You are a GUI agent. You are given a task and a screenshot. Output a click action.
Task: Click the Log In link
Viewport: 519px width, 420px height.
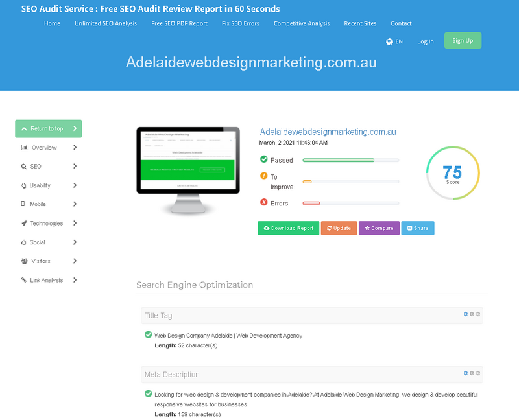[x=426, y=41]
